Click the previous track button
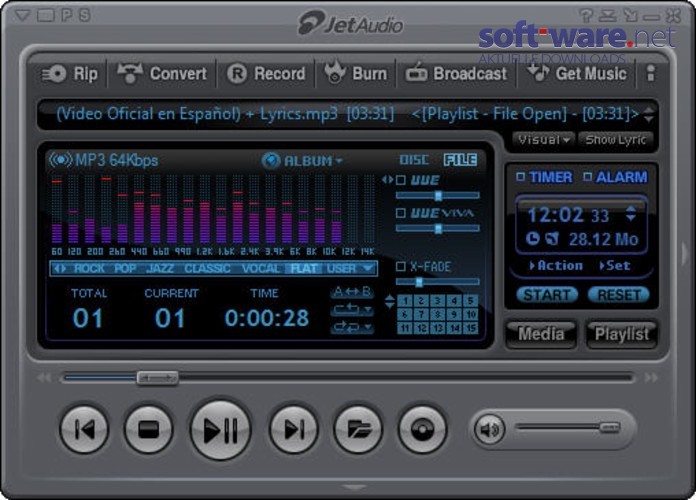 click(x=84, y=429)
